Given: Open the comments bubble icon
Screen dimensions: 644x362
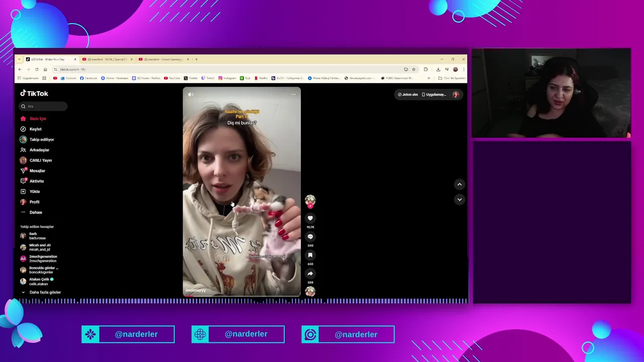Looking at the screenshot, I should [x=310, y=237].
